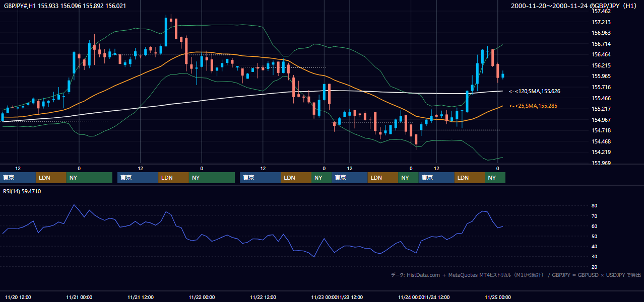Click price axis value 153.969
This screenshot has height=302, width=644.
(x=601, y=163)
